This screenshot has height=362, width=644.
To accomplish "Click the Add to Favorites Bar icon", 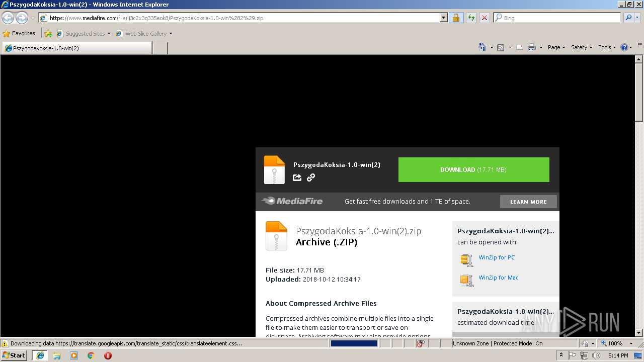I will click(48, 34).
